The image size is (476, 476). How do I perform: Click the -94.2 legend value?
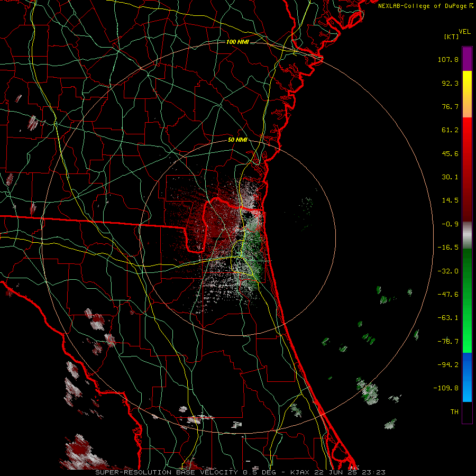point(448,364)
